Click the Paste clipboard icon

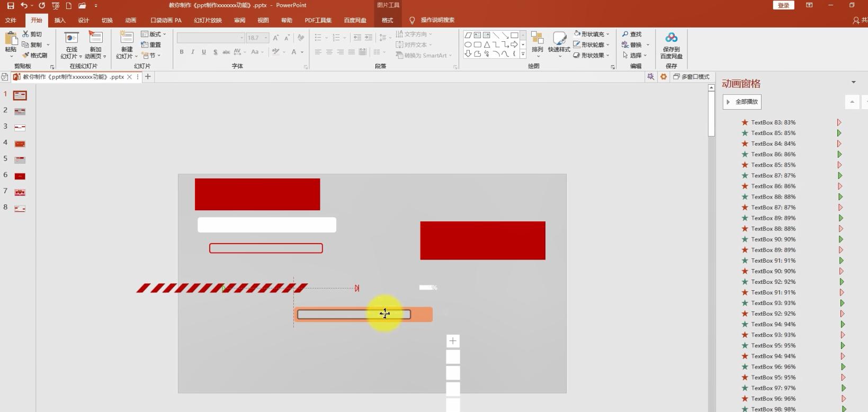pos(11,39)
